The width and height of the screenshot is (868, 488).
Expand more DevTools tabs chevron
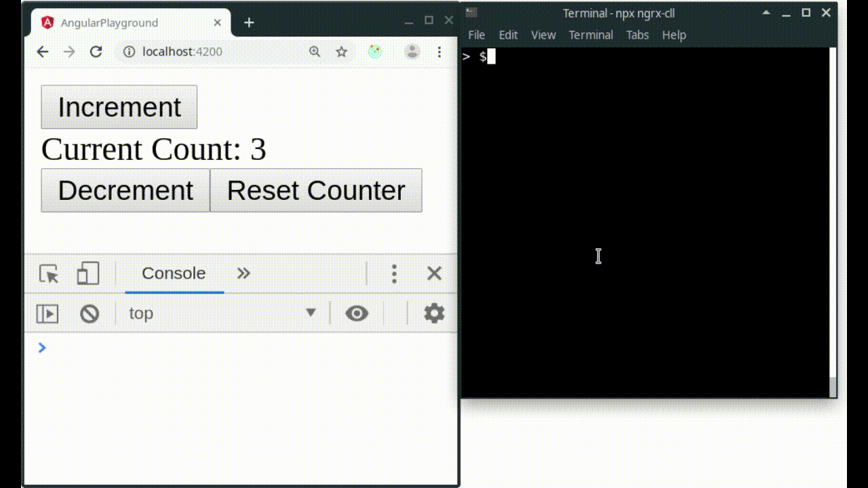pos(243,273)
